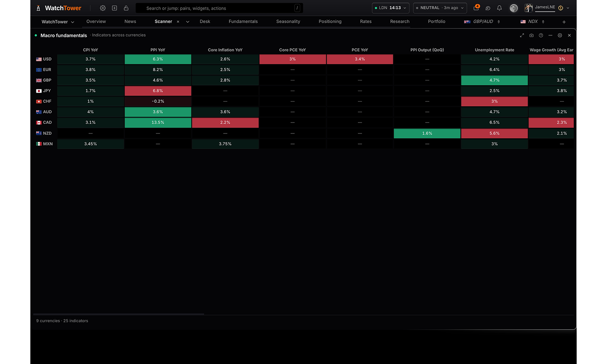Click the green status dot beside Macro fundamentals
Viewport: 607px width, 364px height.
(36, 35)
